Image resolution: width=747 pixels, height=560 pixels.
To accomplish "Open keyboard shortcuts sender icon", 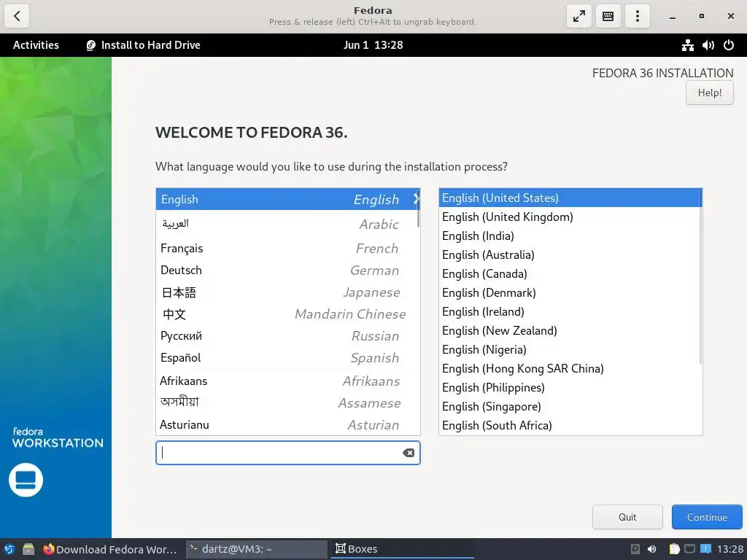I will [608, 16].
